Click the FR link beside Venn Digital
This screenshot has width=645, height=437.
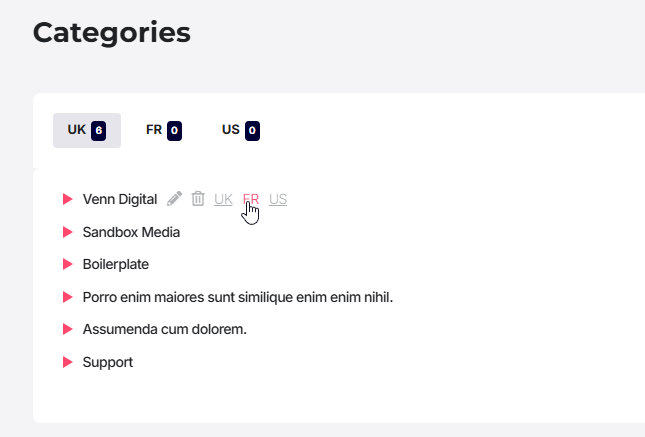pyautogui.click(x=251, y=199)
